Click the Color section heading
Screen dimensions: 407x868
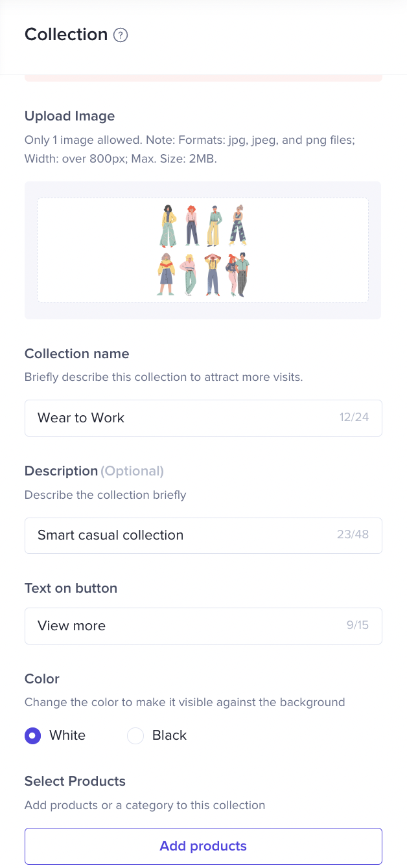41,679
